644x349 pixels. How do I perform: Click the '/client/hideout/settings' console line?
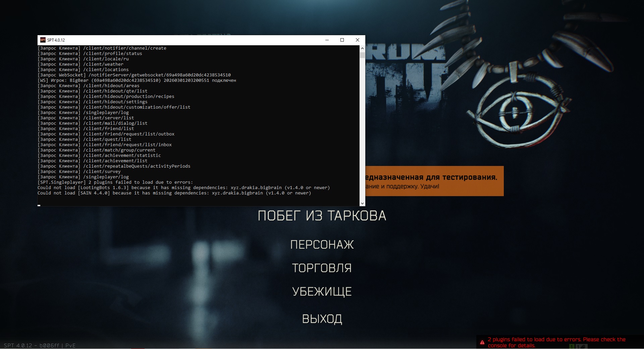click(x=93, y=102)
